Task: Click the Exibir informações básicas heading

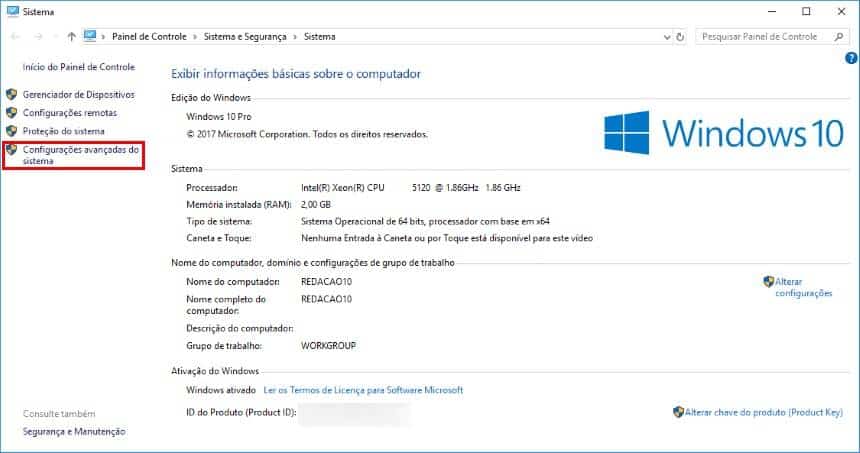Action: click(296, 74)
